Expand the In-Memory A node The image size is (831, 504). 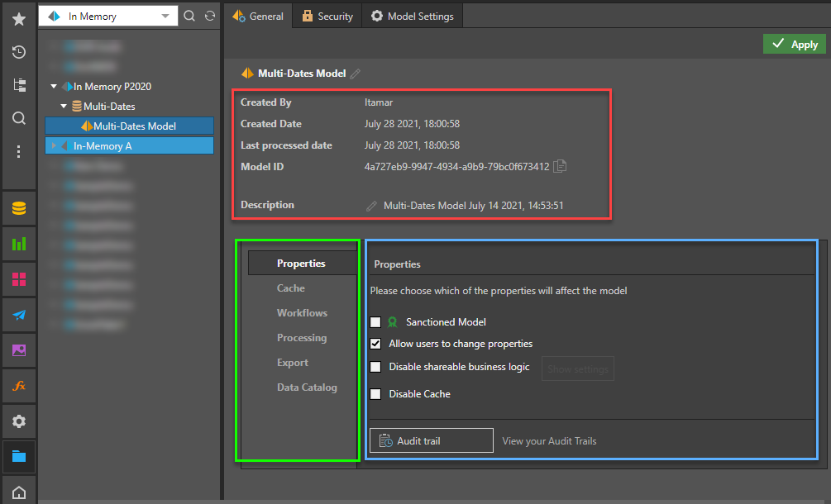point(54,145)
